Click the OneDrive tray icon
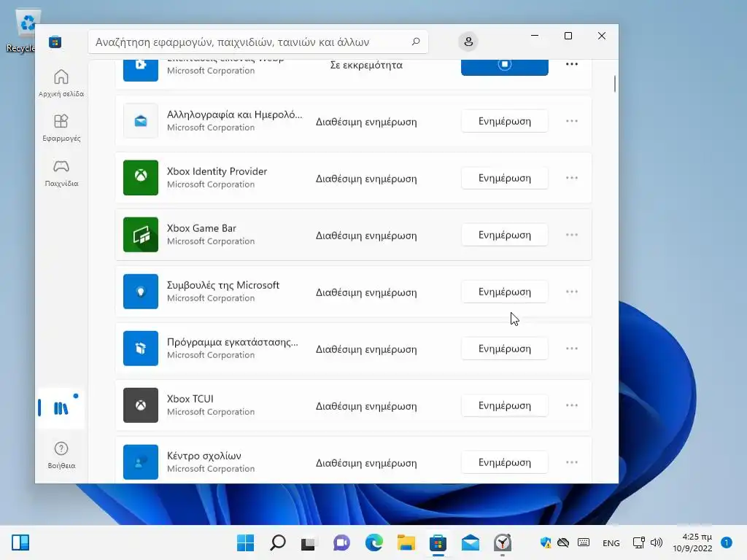The image size is (747, 560). (x=564, y=542)
